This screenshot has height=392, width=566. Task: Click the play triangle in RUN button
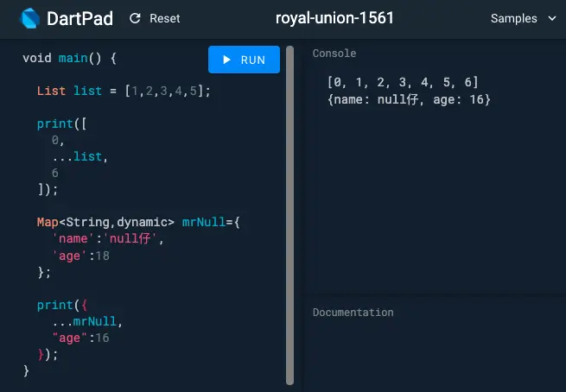[x=226, y=60]
